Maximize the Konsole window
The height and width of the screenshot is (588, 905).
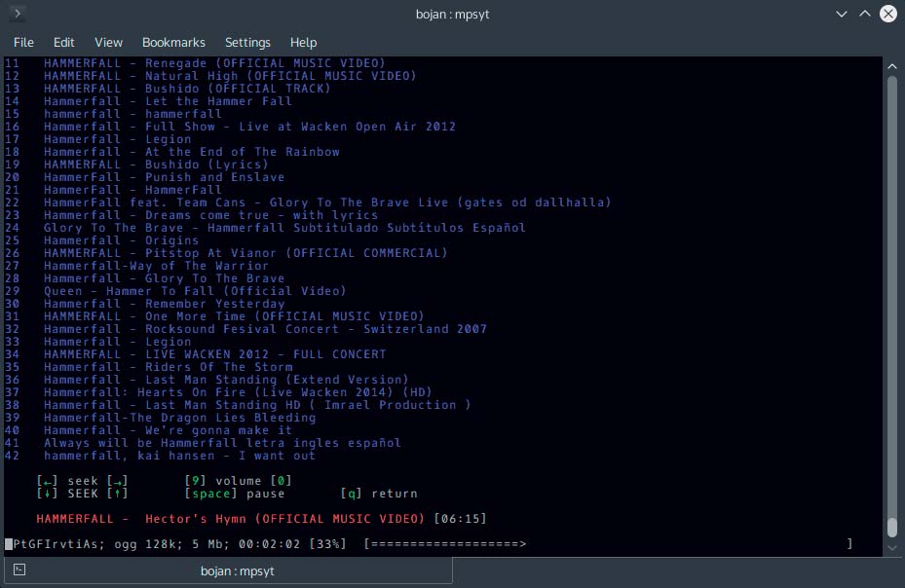tap(865, 14)
